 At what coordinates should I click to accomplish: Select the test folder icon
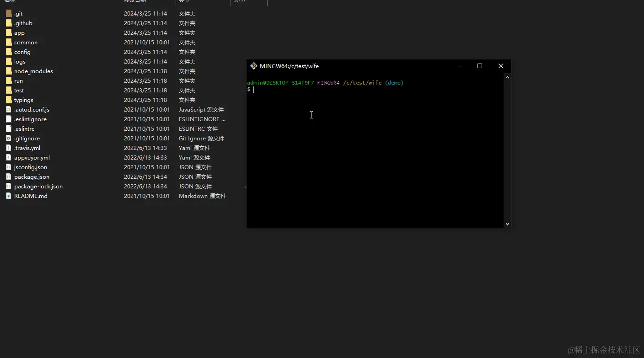pos(9,91)
